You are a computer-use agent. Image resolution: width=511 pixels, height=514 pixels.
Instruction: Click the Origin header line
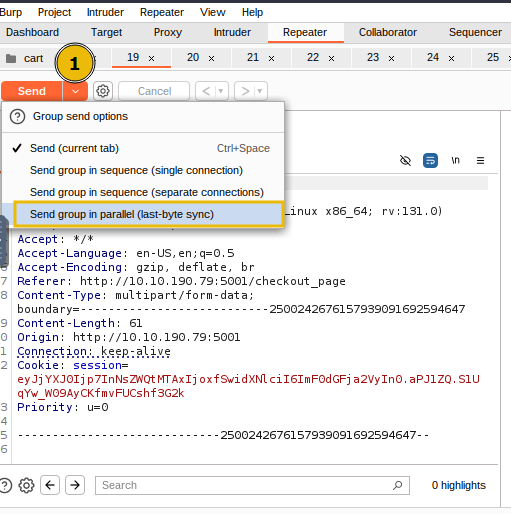coord(129,337)
